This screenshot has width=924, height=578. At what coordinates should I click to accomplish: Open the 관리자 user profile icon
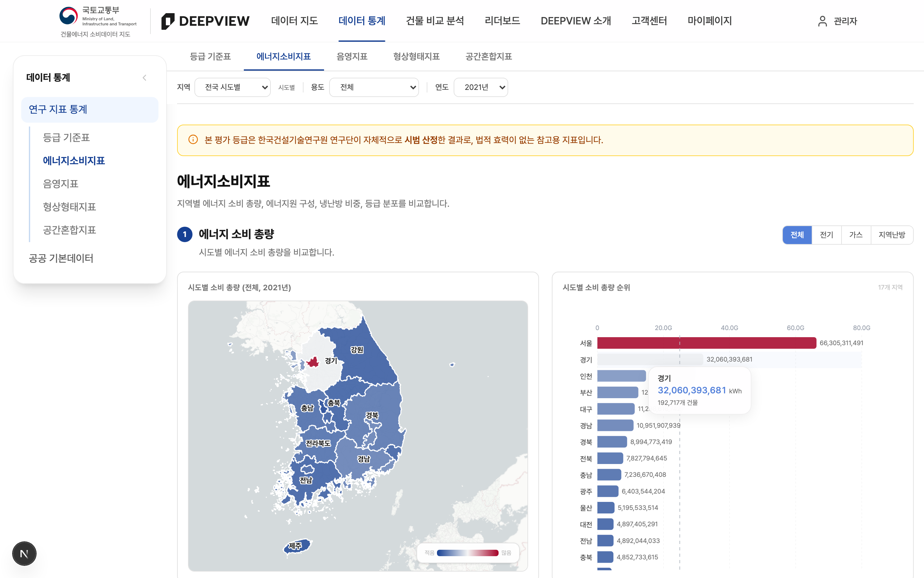click(822, 21)
